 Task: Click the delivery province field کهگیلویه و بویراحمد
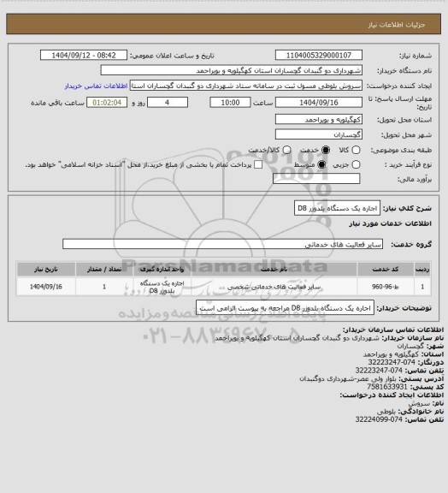coord(319,119)
